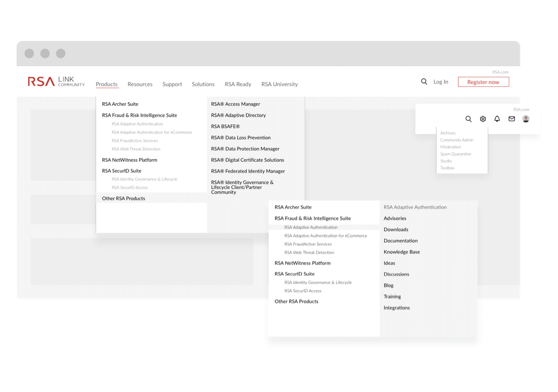Screen dimensions: 558x392
Task: Go to Downloads in the submenu
Action: [396, 230]
